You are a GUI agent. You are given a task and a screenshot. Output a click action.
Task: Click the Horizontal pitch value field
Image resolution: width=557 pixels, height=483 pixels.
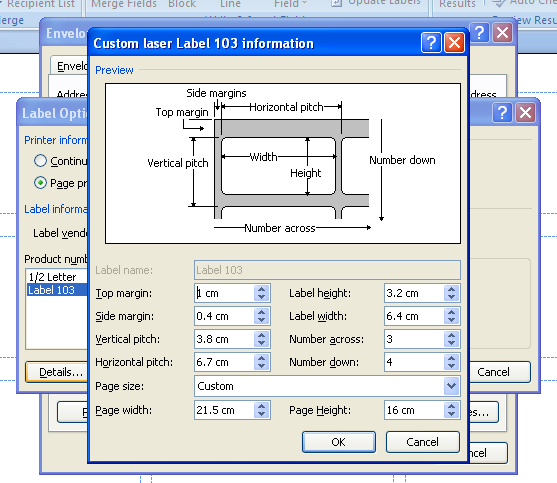click(x=225, y=362)
